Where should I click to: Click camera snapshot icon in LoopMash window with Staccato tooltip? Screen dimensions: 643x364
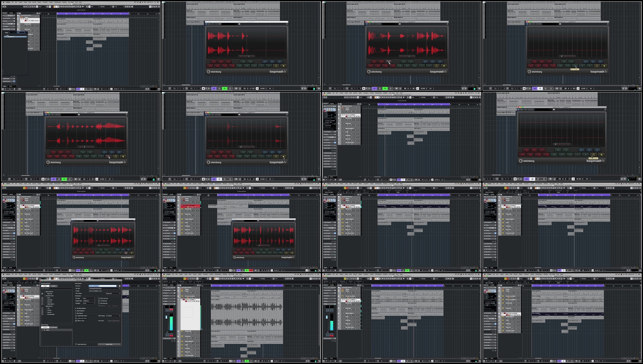point(554,109)
